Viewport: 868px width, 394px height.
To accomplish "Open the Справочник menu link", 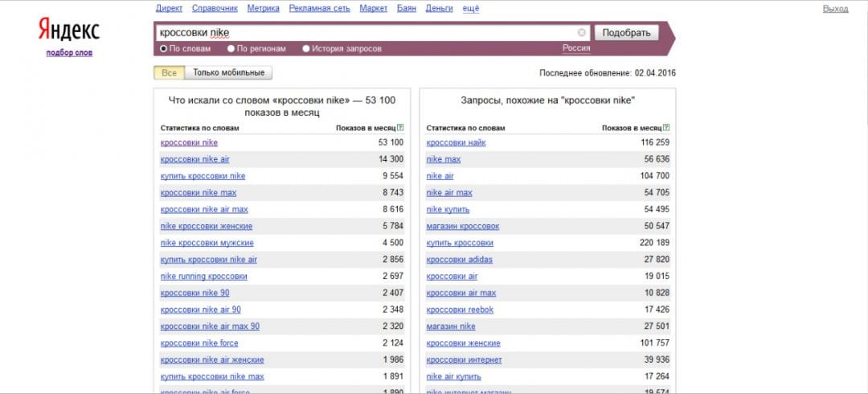I will pos(215,8).
